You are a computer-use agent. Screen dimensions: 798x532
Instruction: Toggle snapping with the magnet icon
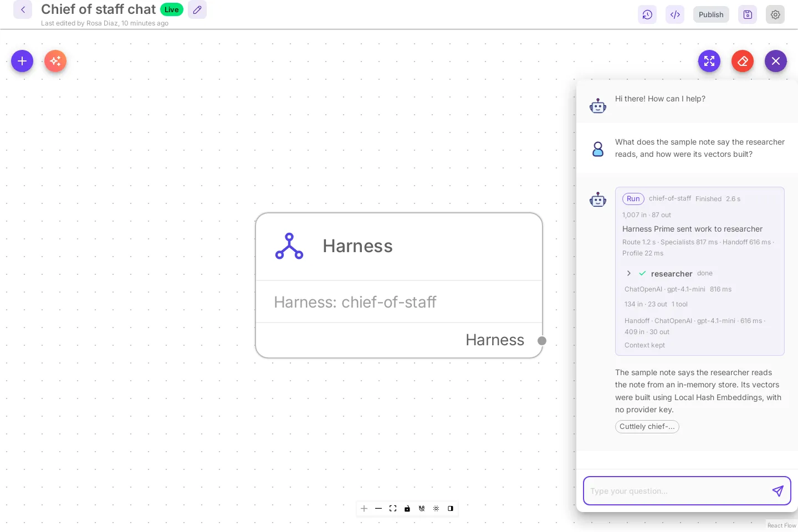pyautogui.click(x=422, y=508)
